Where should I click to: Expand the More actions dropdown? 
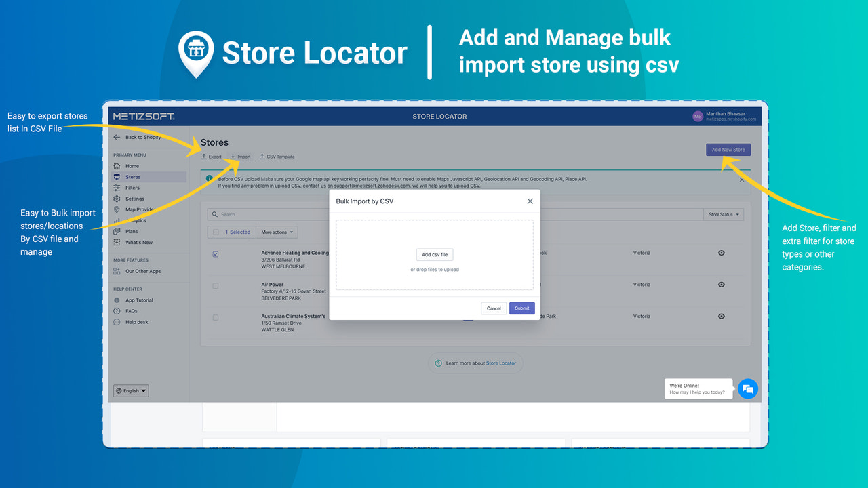(x=277, y=231)
